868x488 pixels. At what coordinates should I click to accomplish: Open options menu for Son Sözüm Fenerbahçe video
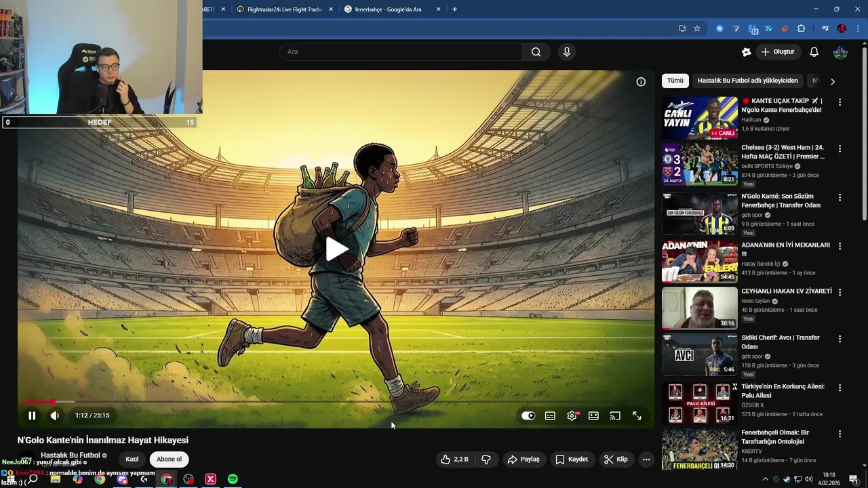coord(840,197)
